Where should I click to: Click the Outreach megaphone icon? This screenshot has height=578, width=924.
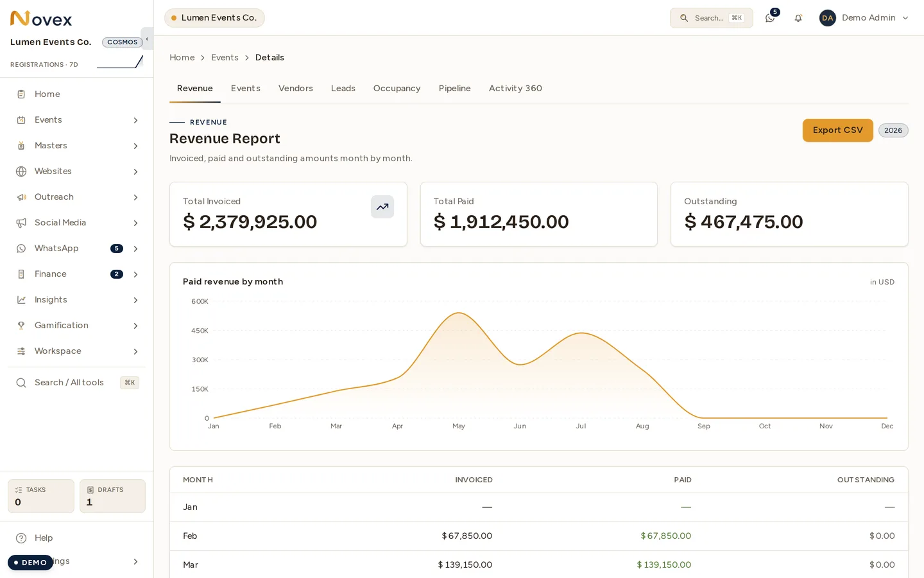(x=21, y=197)
